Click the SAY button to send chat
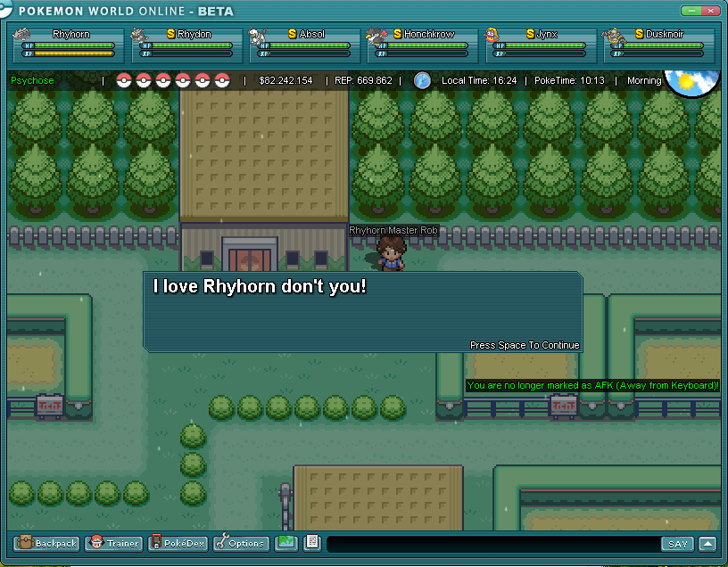The width and height of the screenshot is (728, 567). point(678,544)
